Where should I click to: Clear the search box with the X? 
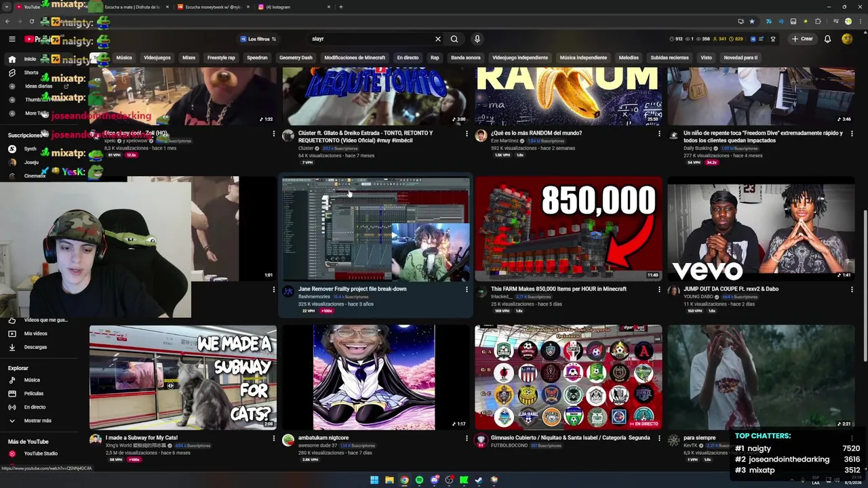point(438,39)
